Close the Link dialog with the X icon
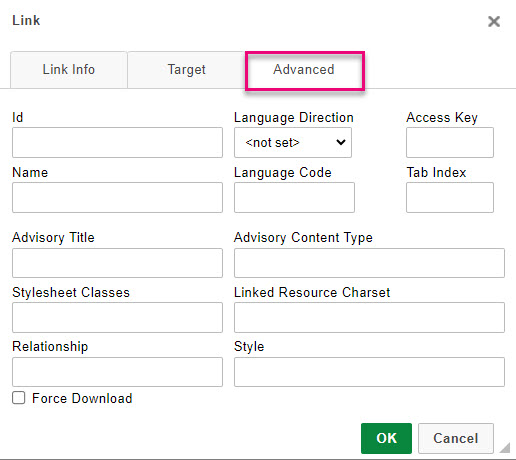This screenshot has height=460, width=516. point(494,22)
